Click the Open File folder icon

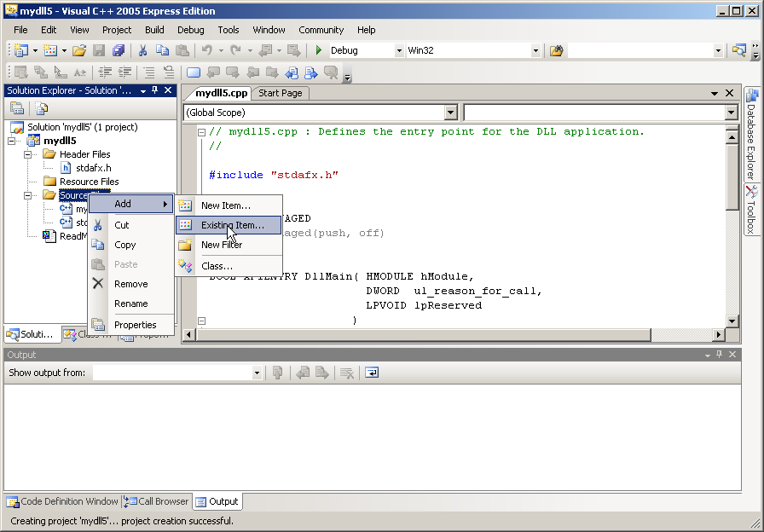pyautogui.click(x=79, y=50)
